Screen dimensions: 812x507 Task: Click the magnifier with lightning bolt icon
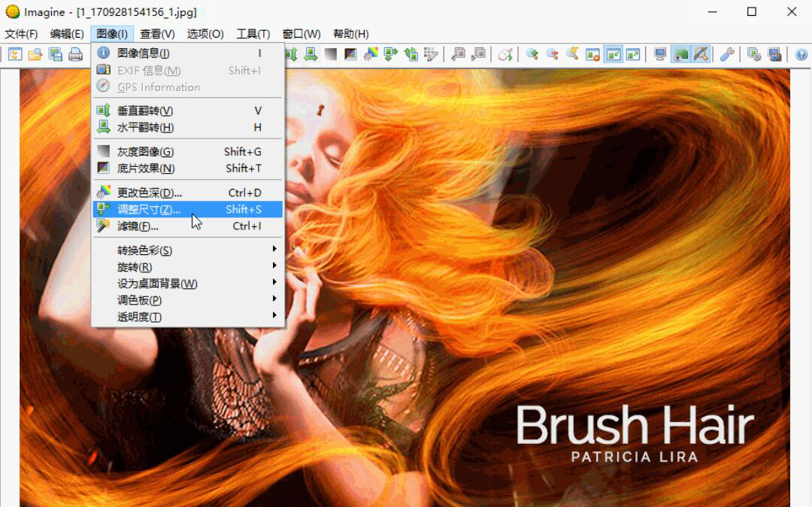click(x=573, y=54)
